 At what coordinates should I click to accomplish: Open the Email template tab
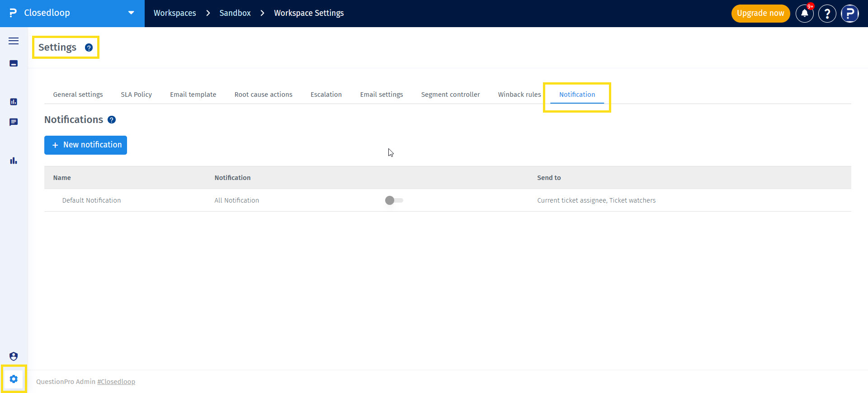(x=193, y=95)
